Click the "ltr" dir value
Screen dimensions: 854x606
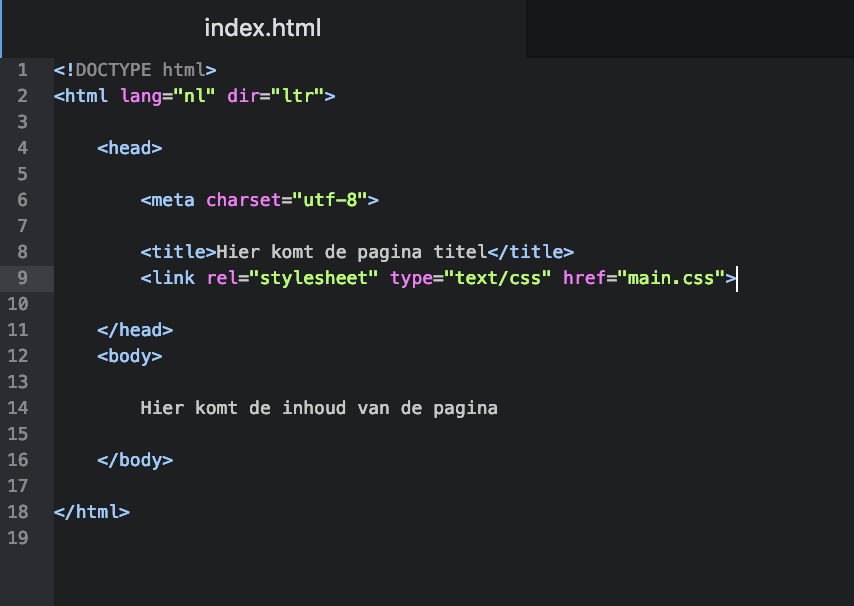[297, 96]
